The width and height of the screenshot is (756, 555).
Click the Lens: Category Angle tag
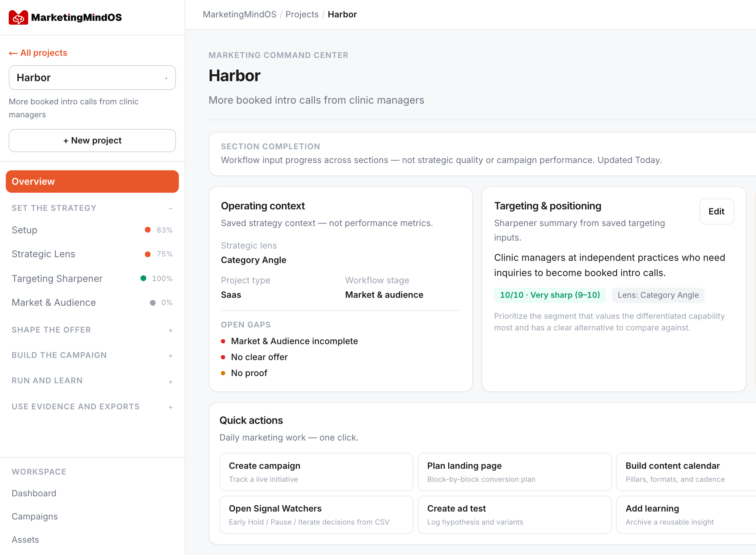658,295
